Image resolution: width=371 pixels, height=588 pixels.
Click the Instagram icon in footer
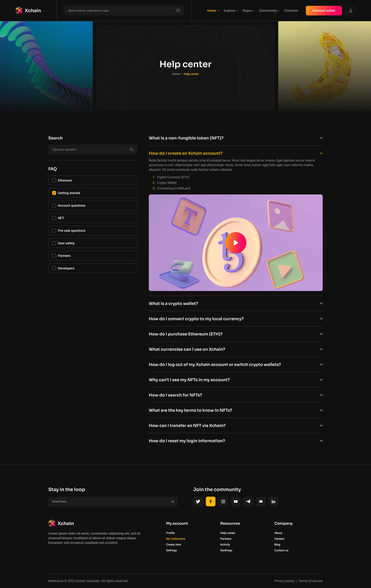coord(223,501)
